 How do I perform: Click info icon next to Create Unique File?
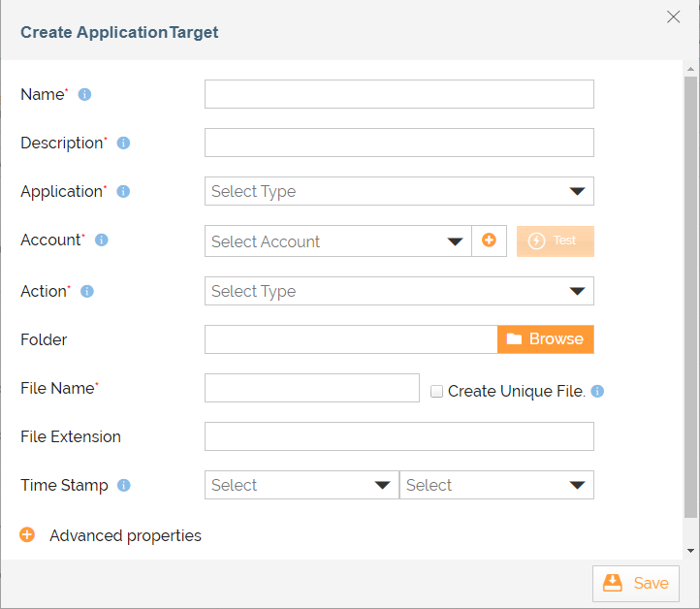pyautogui.click(x=597, y=391)
